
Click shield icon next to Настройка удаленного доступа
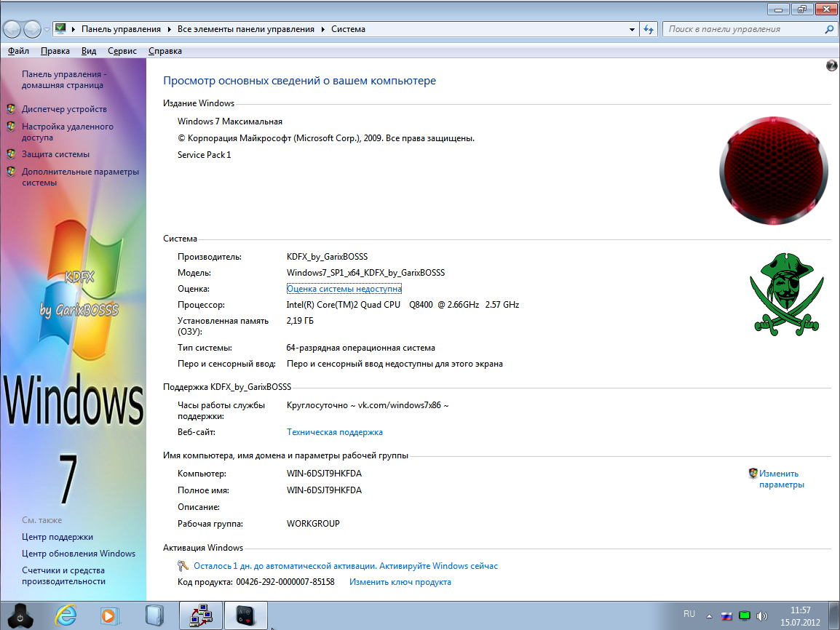11,127
